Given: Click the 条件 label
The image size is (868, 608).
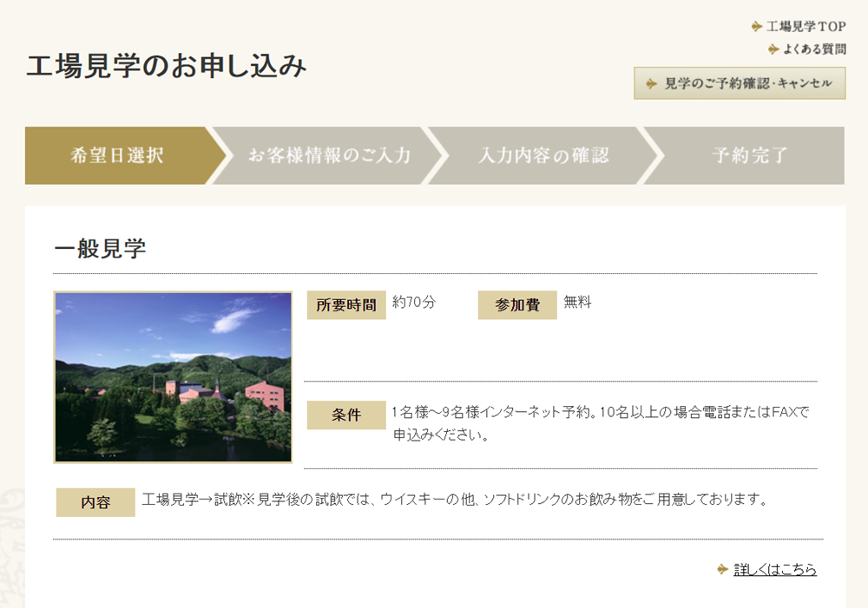Looking at the screenshot, I should (345, 415).
